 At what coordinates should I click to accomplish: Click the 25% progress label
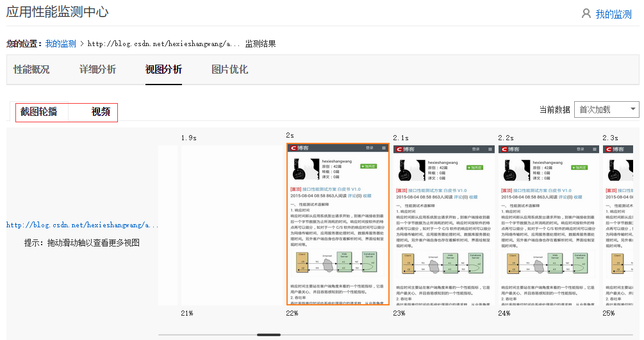(x=609, y=313)
